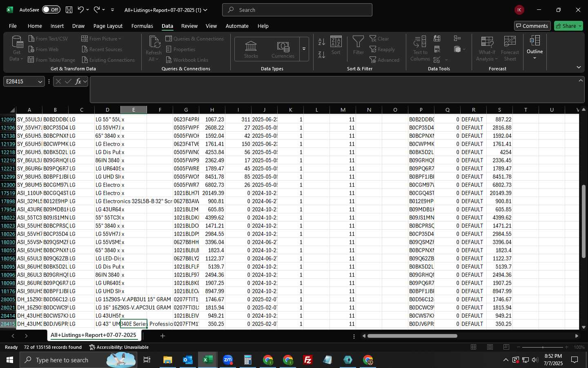Image resolution: width=588 pixels, height=368 pixels.
Task: Click the Undo arrow icon
Action: point(81,10)
